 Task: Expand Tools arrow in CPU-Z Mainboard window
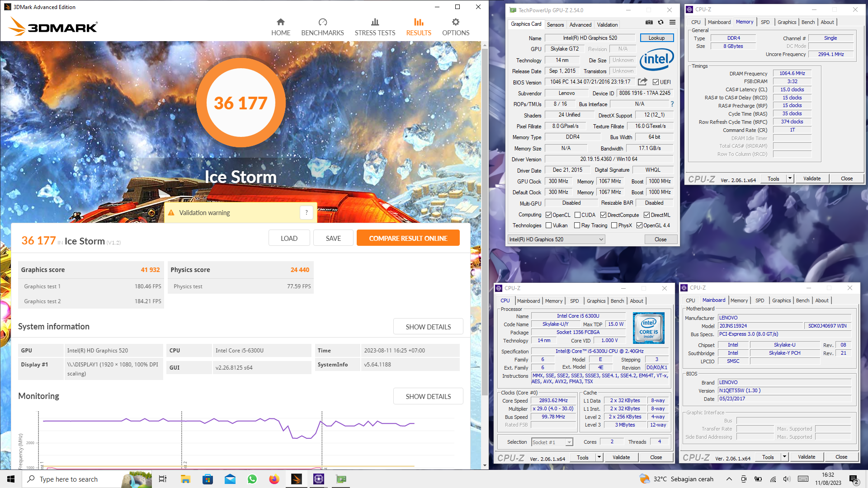[x=784, y=457]
